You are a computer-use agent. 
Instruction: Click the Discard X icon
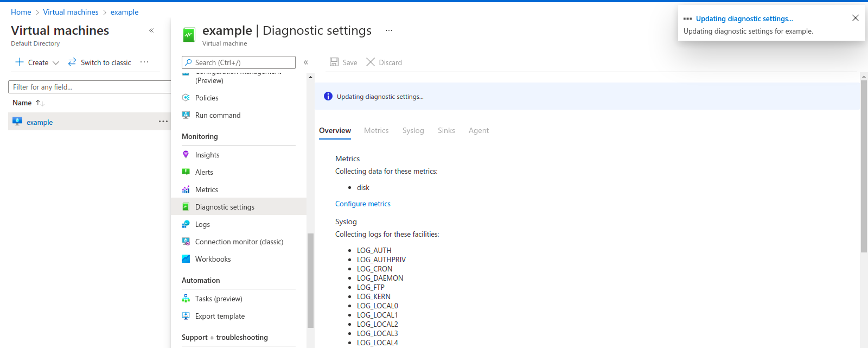[x=371, y=62]
